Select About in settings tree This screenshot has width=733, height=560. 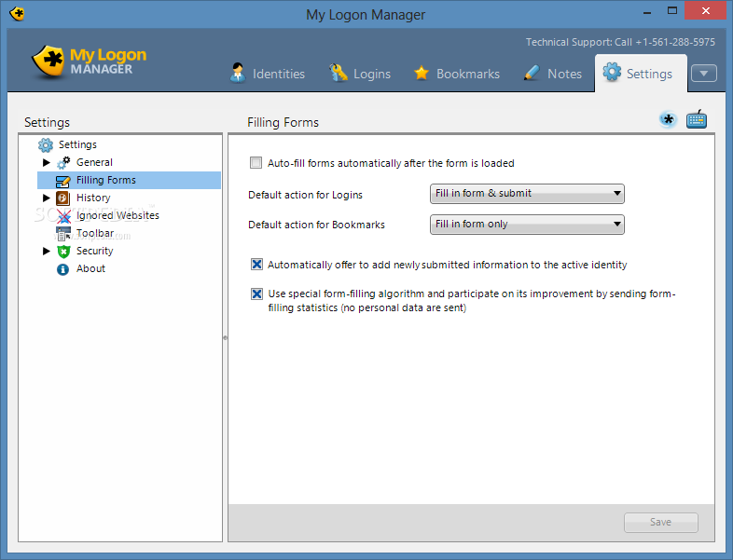[90, 268]
